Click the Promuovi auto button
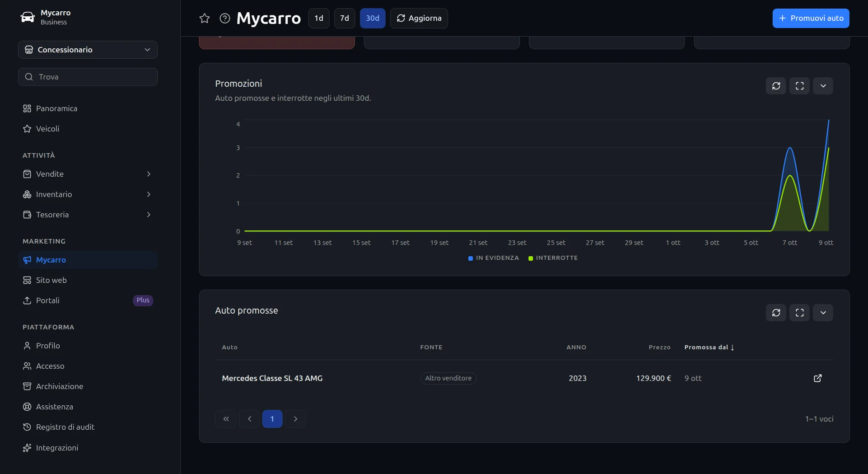 click(x=811, y=18)
